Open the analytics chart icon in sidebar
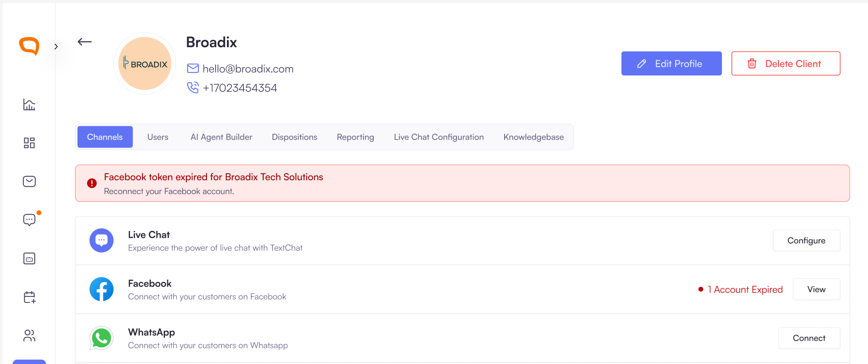Viewport: 868px width, 364px height. click(29, 104)
